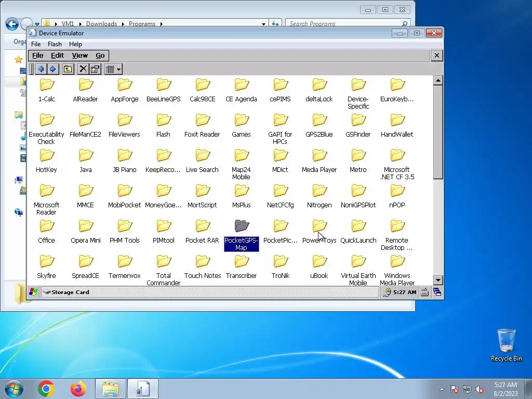Launch Firefox from the taskbar

click(78, 389)
